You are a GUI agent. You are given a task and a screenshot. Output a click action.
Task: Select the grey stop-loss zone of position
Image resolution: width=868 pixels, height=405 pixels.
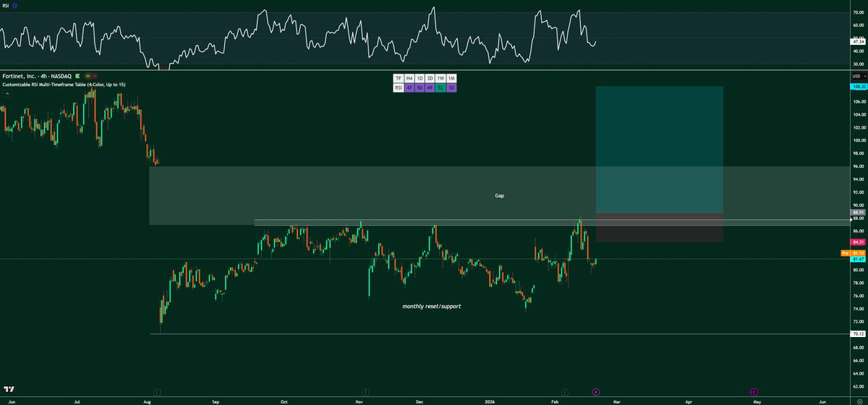[659, 227]
